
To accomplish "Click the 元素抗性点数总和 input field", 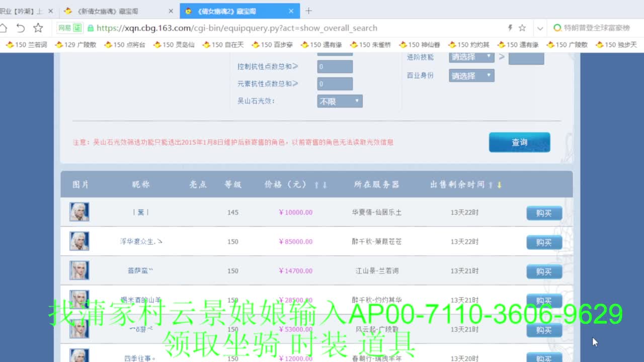I will tap(335, 84).
